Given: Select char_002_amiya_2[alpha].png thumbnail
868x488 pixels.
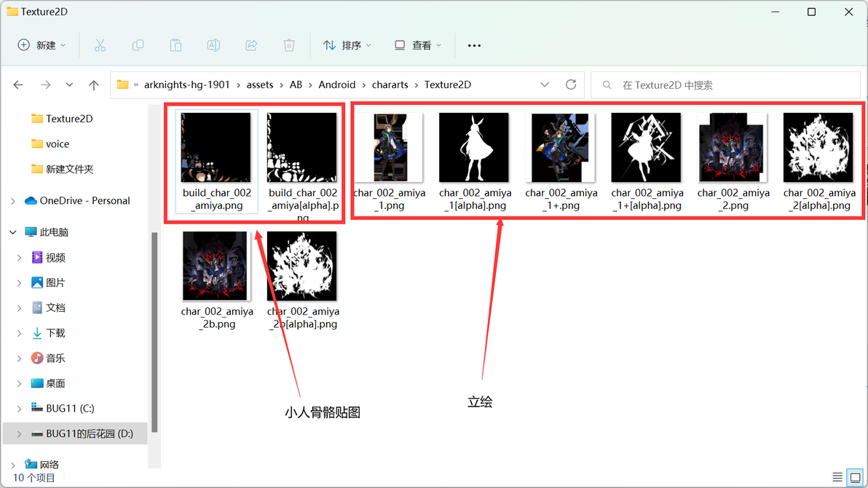Looking at the screenshot, I should tap(818, 148).
